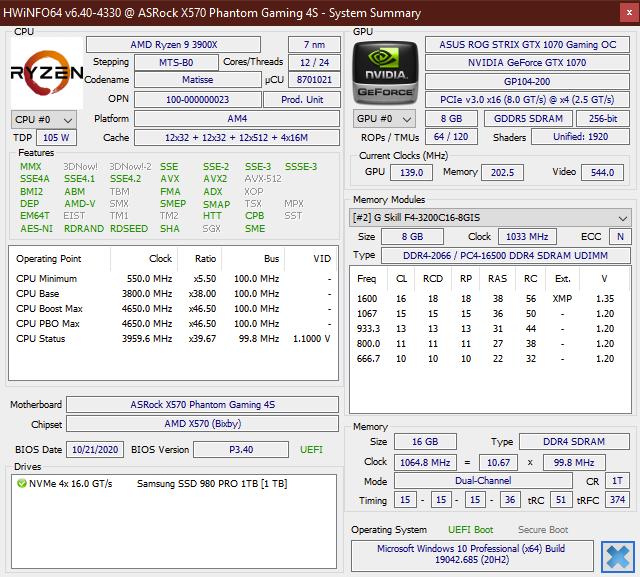Click the Cache 12x32 + 12x32 value field
Viewport: 640px width, 577px height.
tap(237, 138)
